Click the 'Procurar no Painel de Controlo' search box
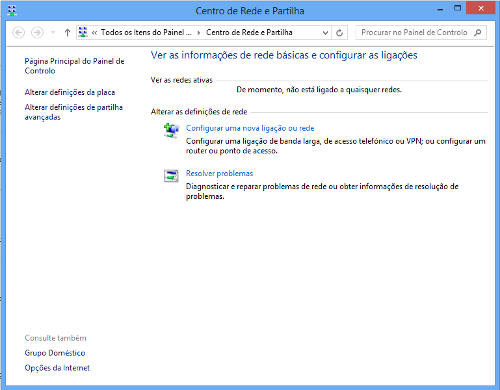The width and height of the screenshot is (500, 390). 421,32
